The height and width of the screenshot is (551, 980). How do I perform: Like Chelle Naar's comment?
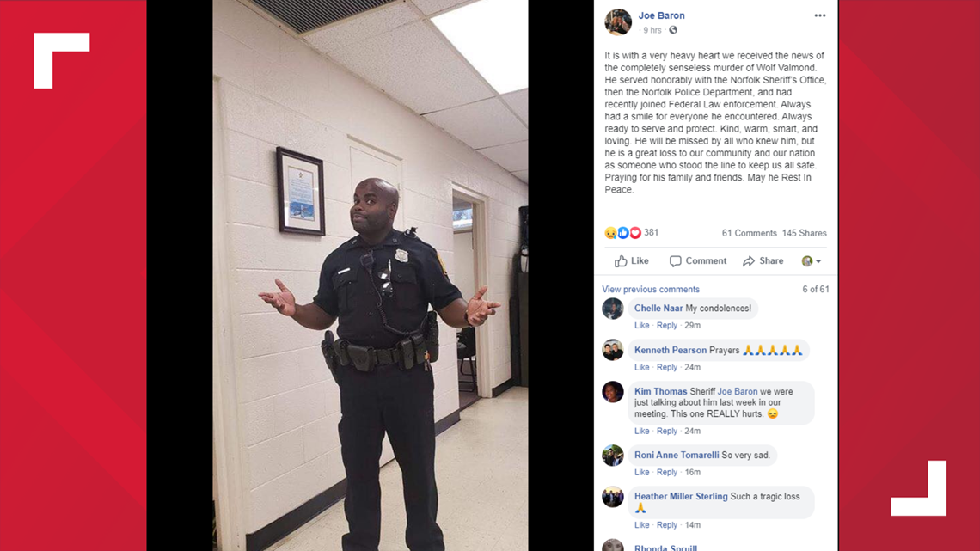[642, 326]
